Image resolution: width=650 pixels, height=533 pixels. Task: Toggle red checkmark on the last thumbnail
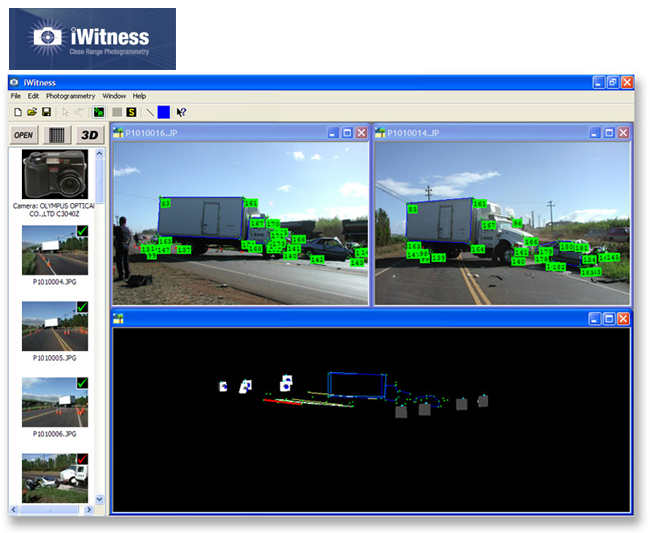(x=82, y=459)
